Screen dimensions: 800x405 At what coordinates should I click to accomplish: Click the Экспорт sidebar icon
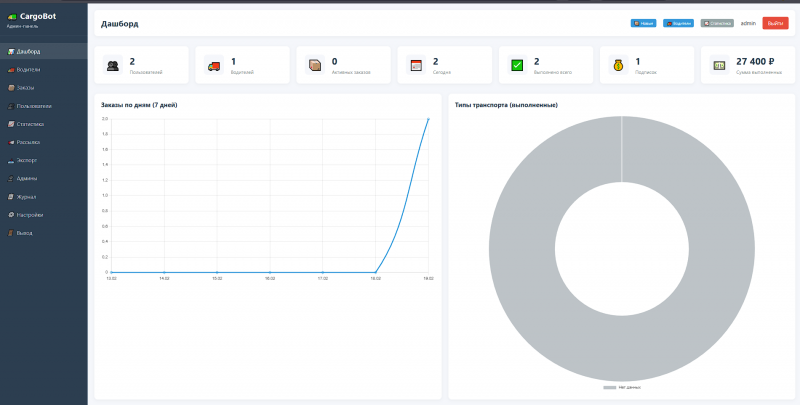click(x=11, y=161)
